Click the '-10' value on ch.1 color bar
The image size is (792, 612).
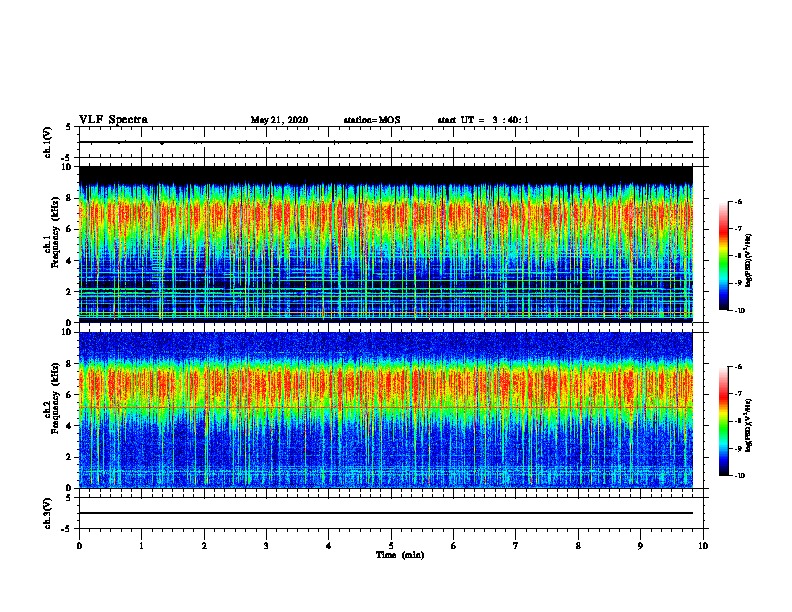[740, 311]
